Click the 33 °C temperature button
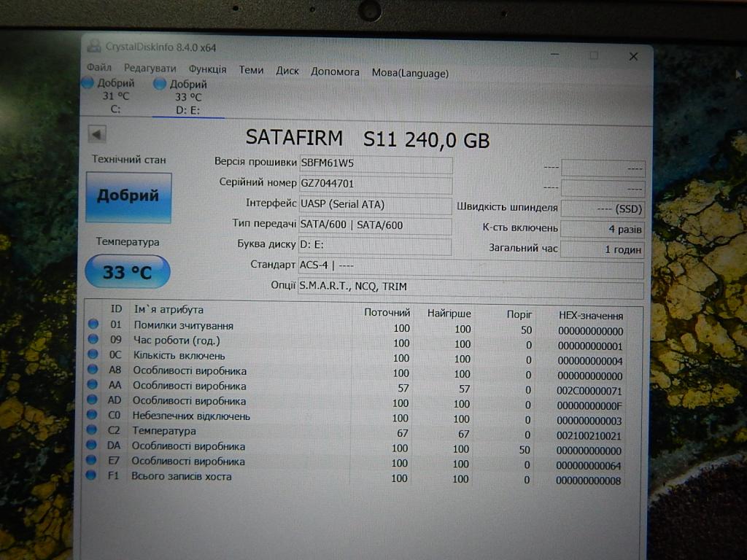The image size is (747, 560). 127,271
